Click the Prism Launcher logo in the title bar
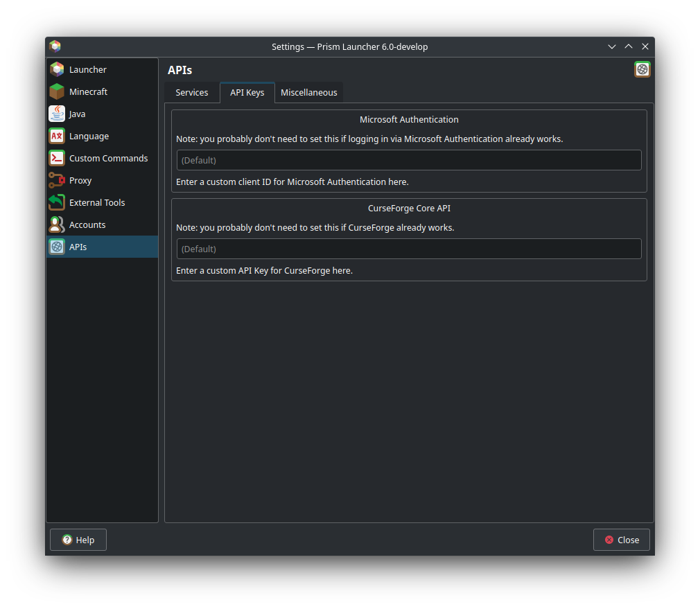 point(55,46)
